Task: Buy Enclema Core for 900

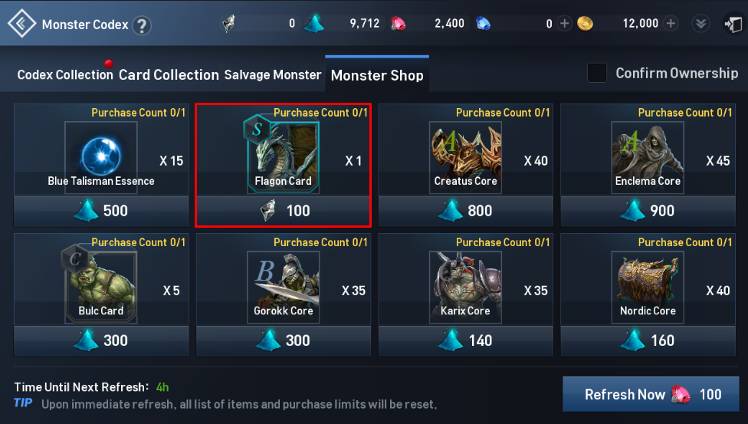Action: tap(648, 211)
